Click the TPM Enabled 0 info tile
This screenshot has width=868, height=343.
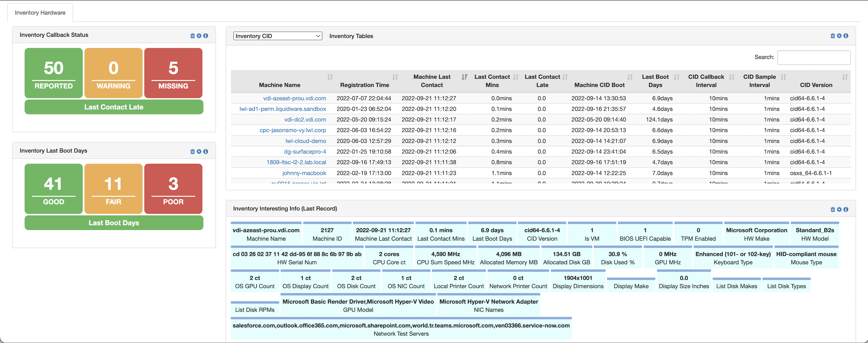coord(698,233)
